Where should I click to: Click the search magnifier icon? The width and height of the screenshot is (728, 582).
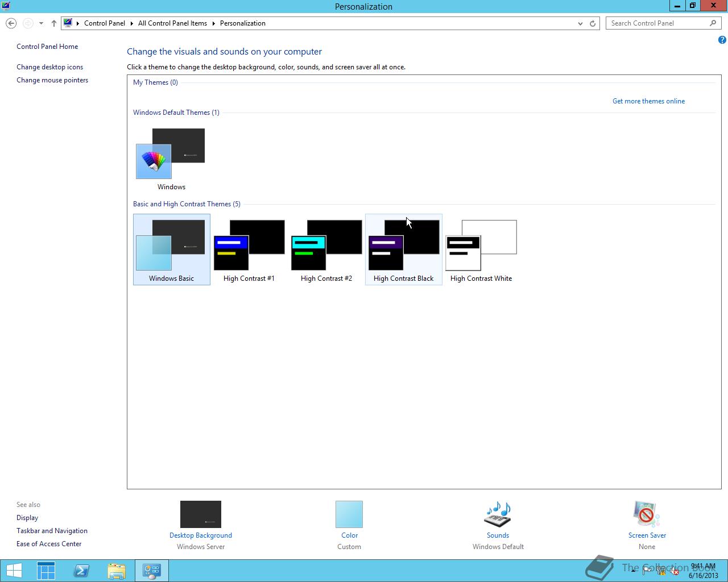(x=713, y=23)
